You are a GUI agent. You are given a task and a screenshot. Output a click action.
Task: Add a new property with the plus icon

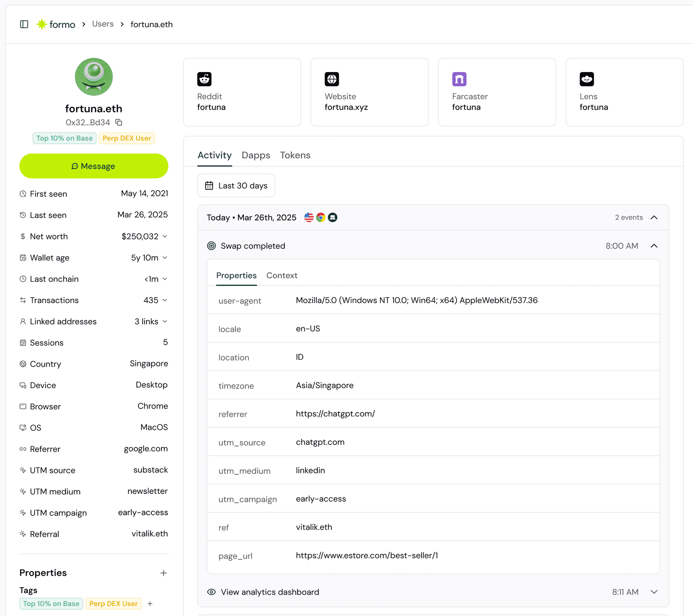(163, 573)
